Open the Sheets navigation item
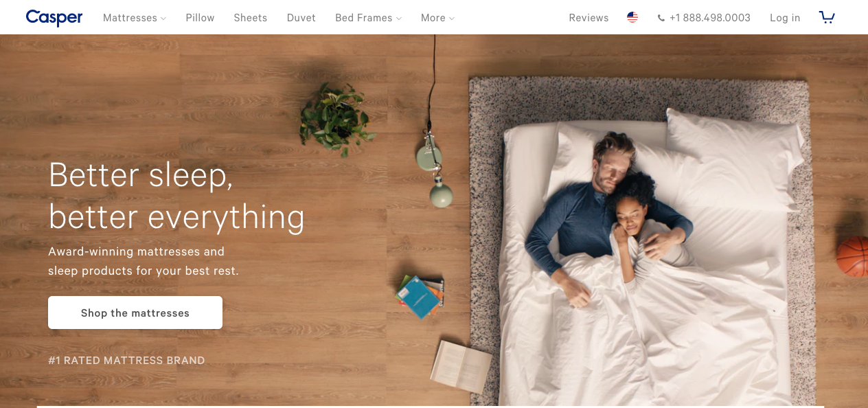The width and height of the screenshot is (868, 408). (x=250, y=18)
